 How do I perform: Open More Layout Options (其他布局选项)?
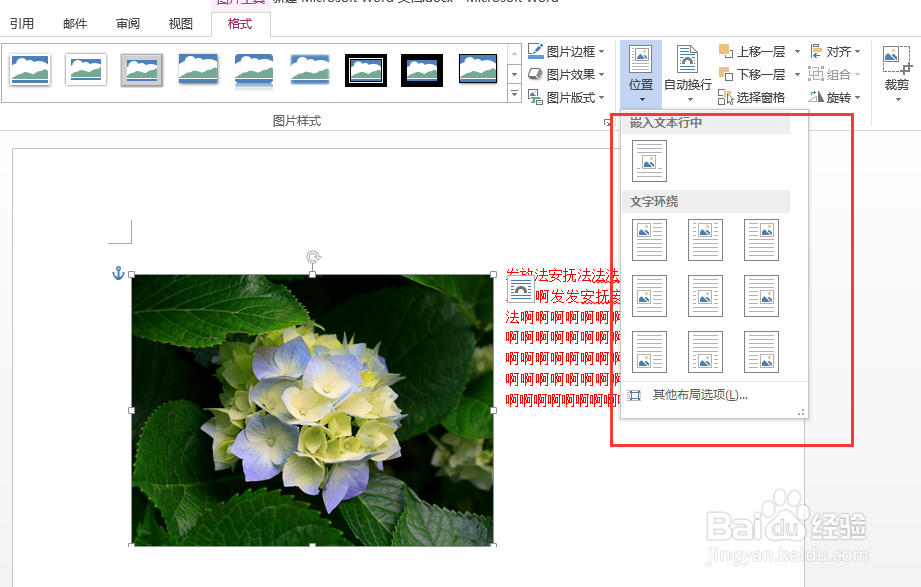(x=700, y=396)
